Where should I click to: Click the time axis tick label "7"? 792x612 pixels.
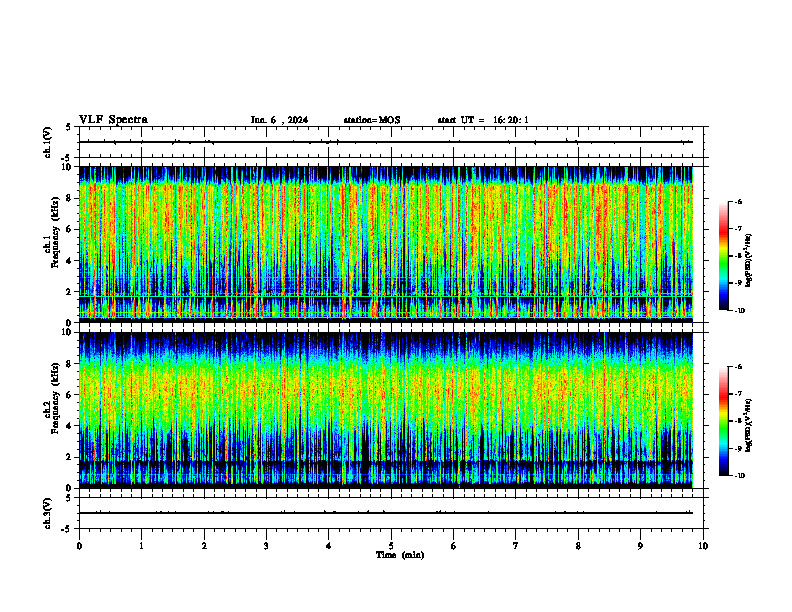coord(516,546)
